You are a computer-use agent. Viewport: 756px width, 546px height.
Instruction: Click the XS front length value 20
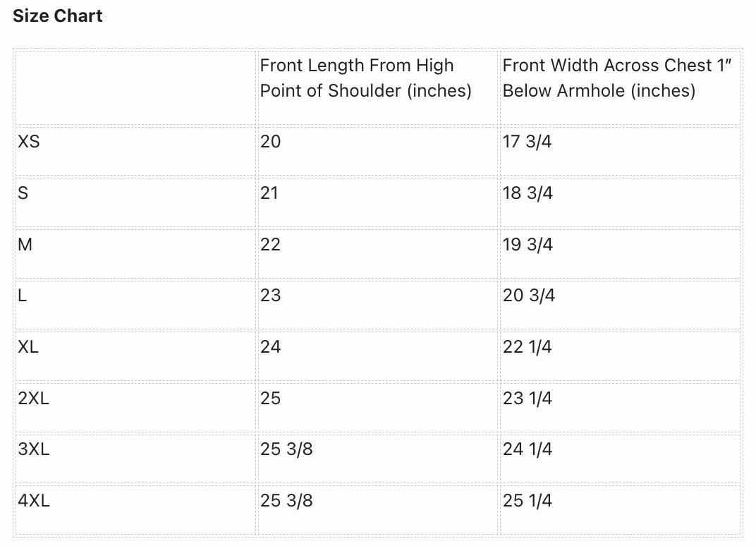(x=271, y=142)
